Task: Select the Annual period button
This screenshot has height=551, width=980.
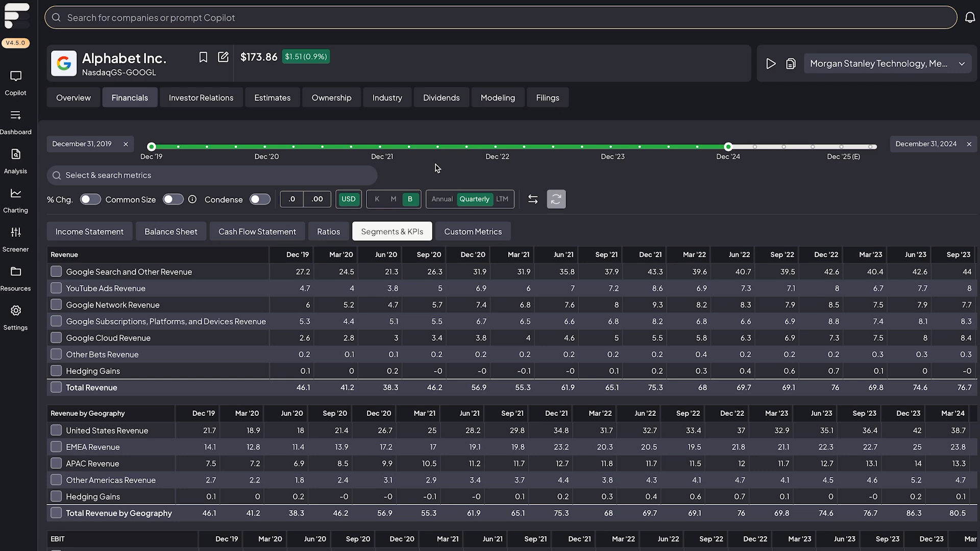Action: click(442, 199)
